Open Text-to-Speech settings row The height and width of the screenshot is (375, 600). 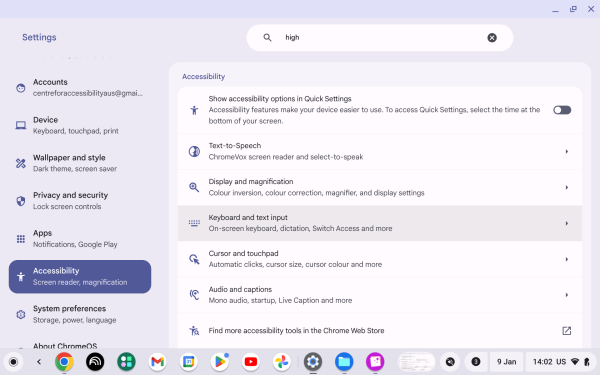(x=380, y=152)
